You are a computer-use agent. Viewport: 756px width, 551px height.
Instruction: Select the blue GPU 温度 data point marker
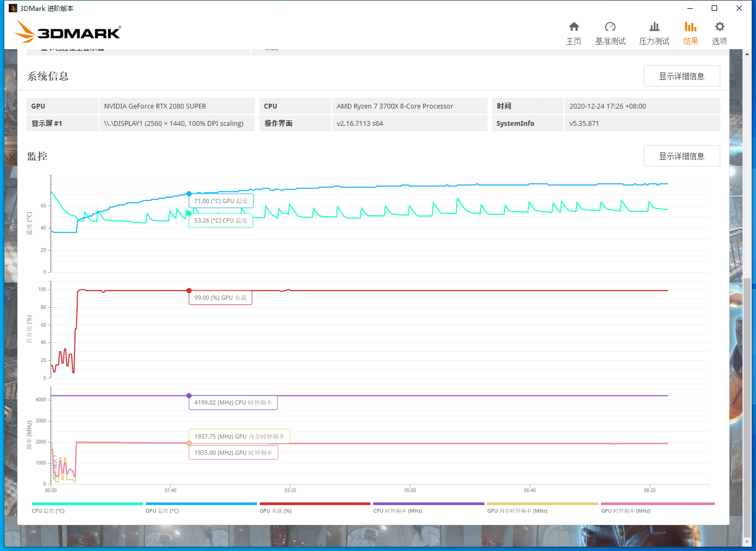click(x=189, y=193)
